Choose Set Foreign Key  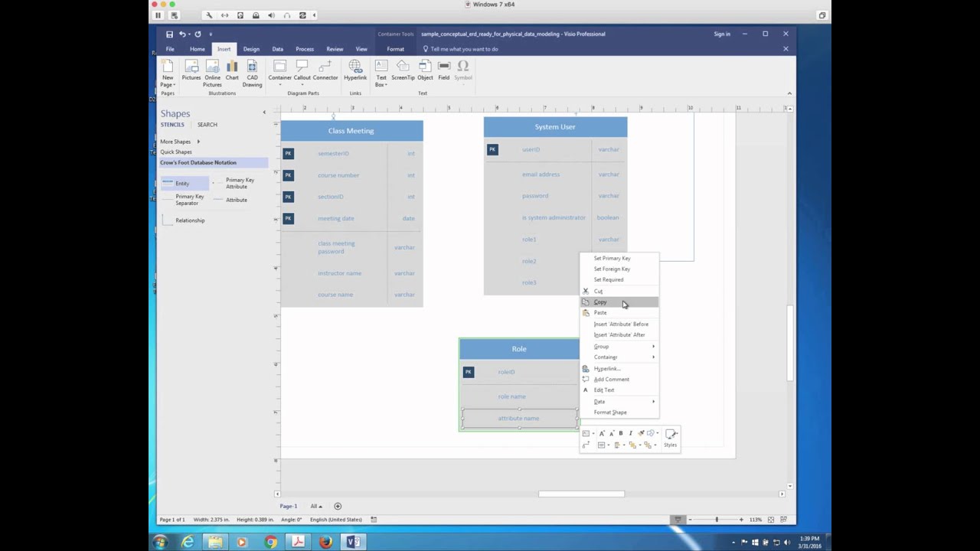point(619,269)
